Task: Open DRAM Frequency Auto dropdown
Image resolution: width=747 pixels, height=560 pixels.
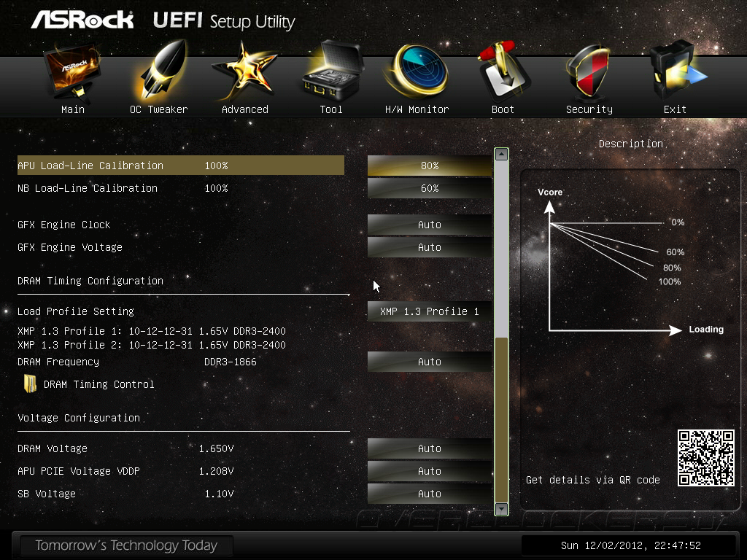Action: click(x=430, y=362)
